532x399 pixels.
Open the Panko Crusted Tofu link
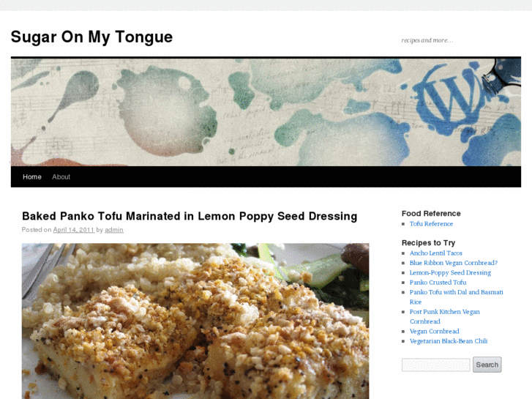[438, 283]
